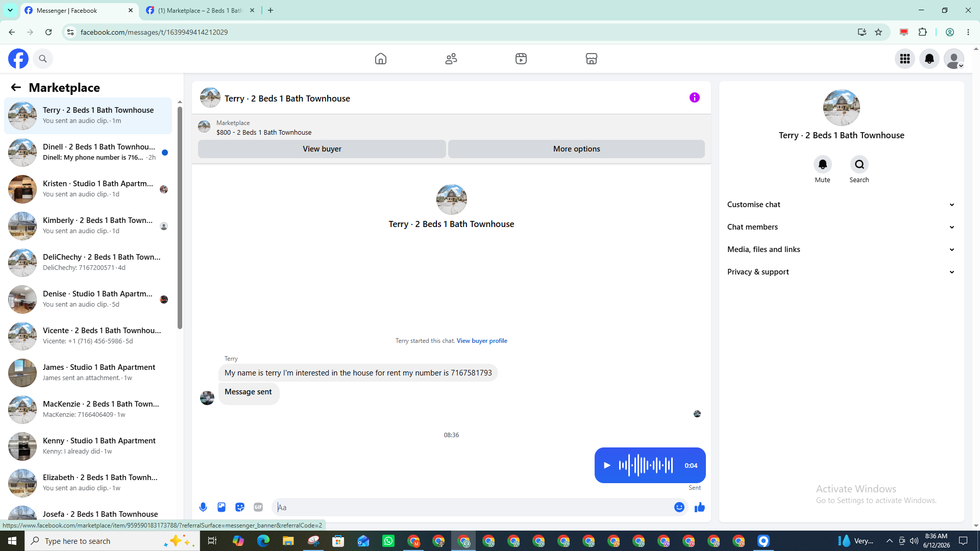980x551 pixels.
Task: Click the conversation list scrollbar
Action: point(180,217)
